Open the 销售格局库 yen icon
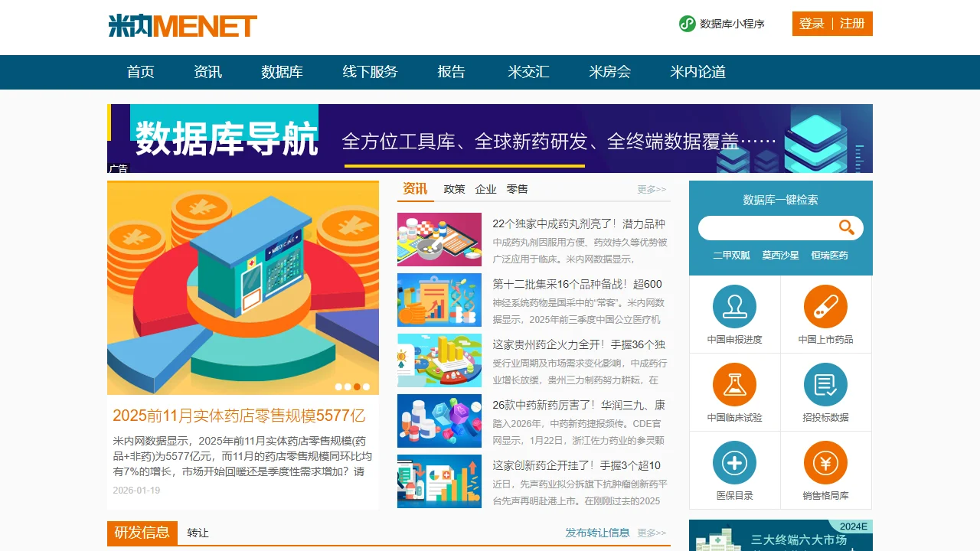Image resolution: width=980 pixels, height=551 pixels. click(825, 463)
